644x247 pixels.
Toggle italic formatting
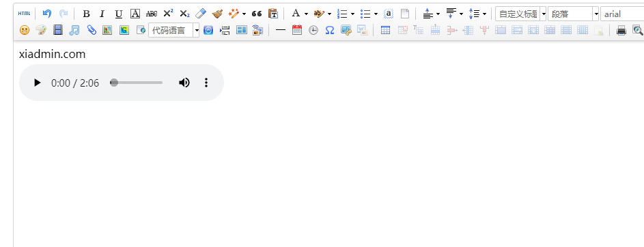tap(102, 14)
